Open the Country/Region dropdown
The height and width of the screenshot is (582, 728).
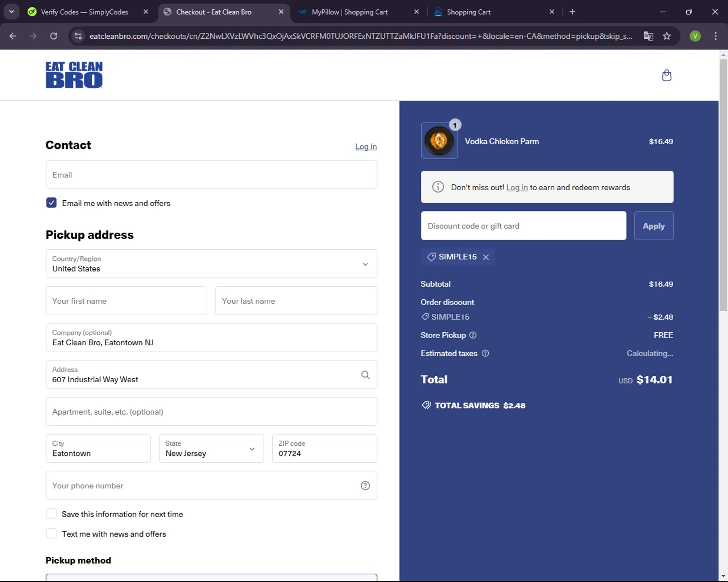211,264
